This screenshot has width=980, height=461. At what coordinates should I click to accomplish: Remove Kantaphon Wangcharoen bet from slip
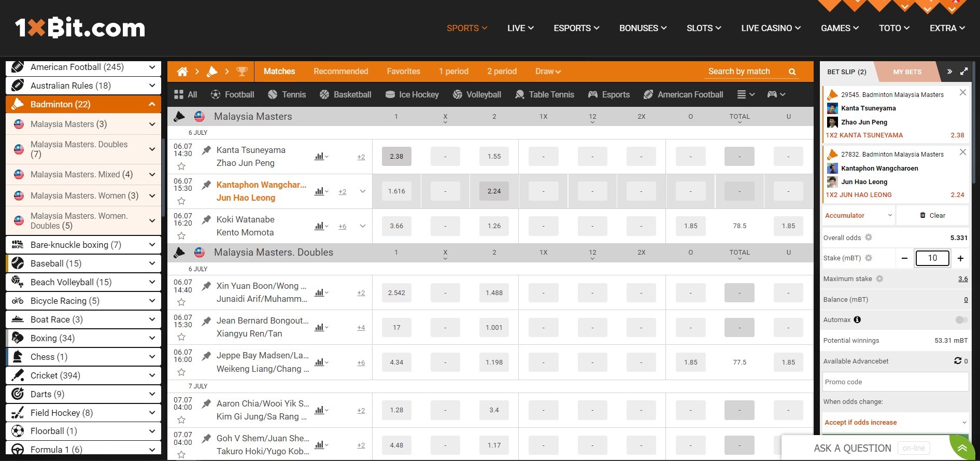pos(962,152)
